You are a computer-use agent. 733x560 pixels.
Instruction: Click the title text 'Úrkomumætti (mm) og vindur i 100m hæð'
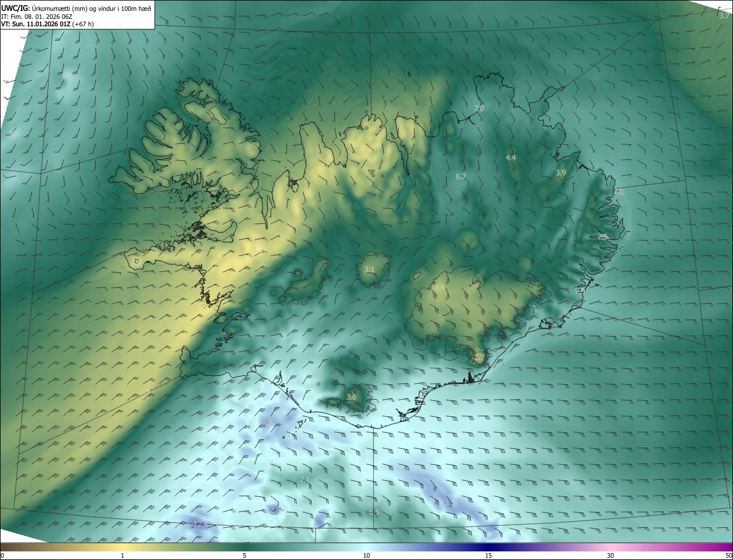(x=91, y=8)
